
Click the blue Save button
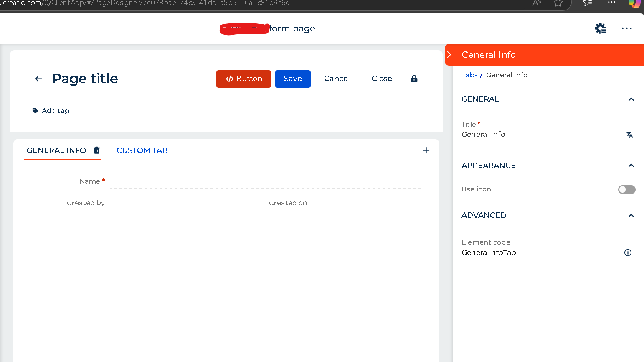(x=293, y=79)
